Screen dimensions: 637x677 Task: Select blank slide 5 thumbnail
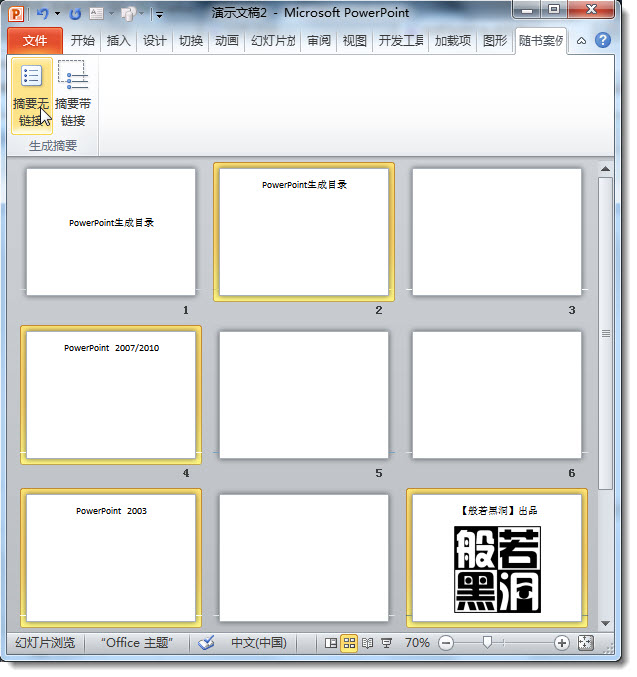(304, 395)
